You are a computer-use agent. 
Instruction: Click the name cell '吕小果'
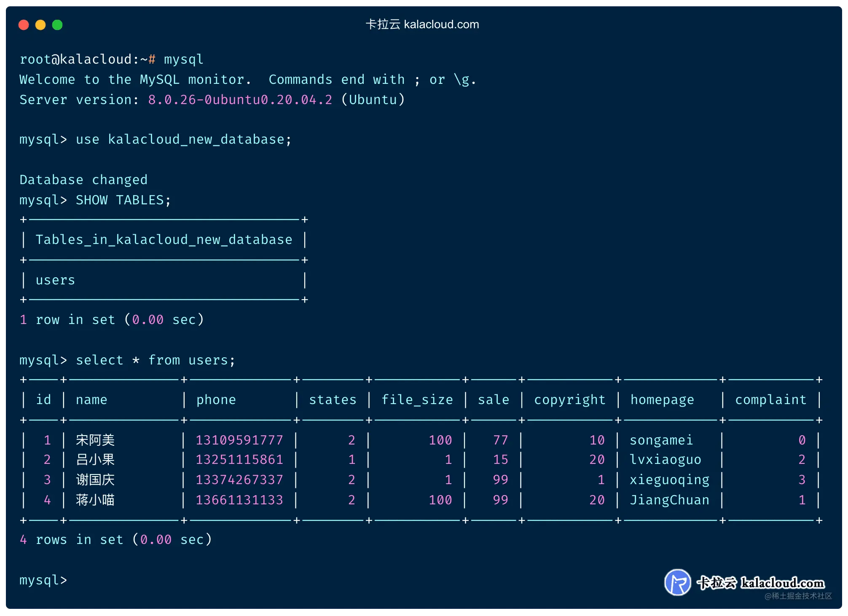[x=95, y=460]
